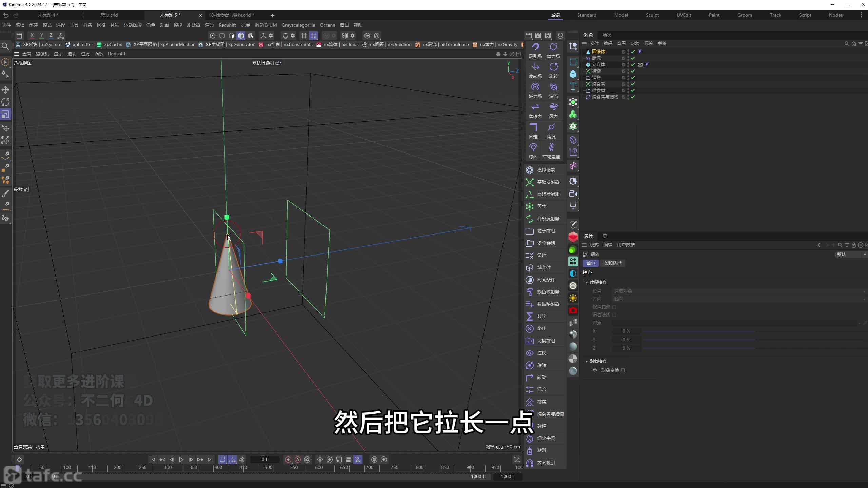Toggle green enable check for 捕食者与猎物
The width and height of the screenshot is (868, 488).
[x=633, y=97]
